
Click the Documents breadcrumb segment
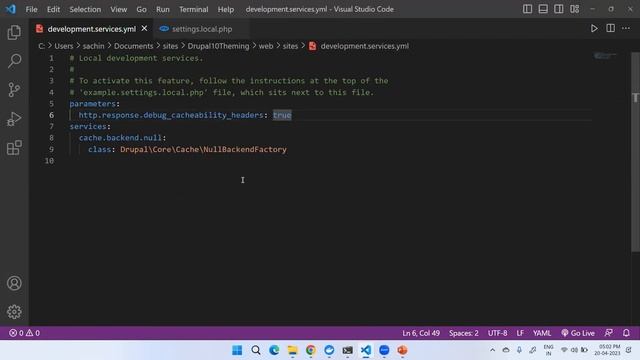click(x=133, y=46)
